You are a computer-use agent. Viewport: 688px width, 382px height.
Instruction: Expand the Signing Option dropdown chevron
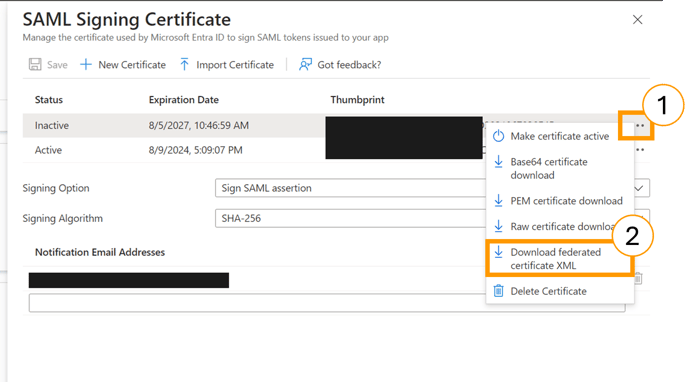[x=639, y=188]
